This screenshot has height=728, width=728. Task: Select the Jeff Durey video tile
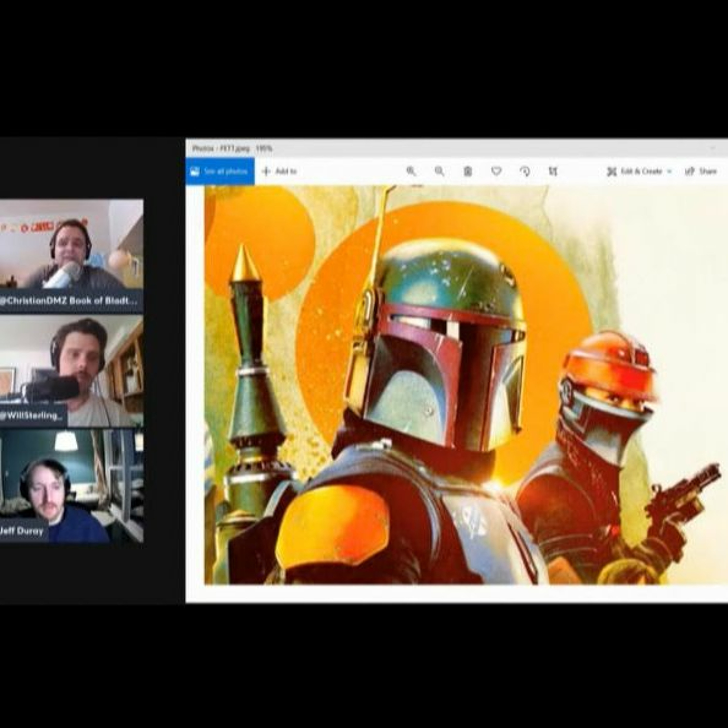(x=72, y=486)
